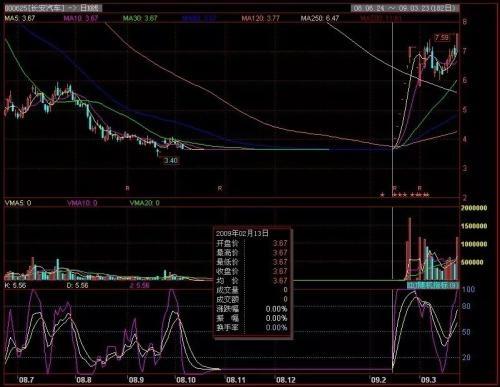The height and width of the screenshot is (387, 500).
Task: Click the cyan indicator tag above KDJ panel
Action: [x=433, y=285]
